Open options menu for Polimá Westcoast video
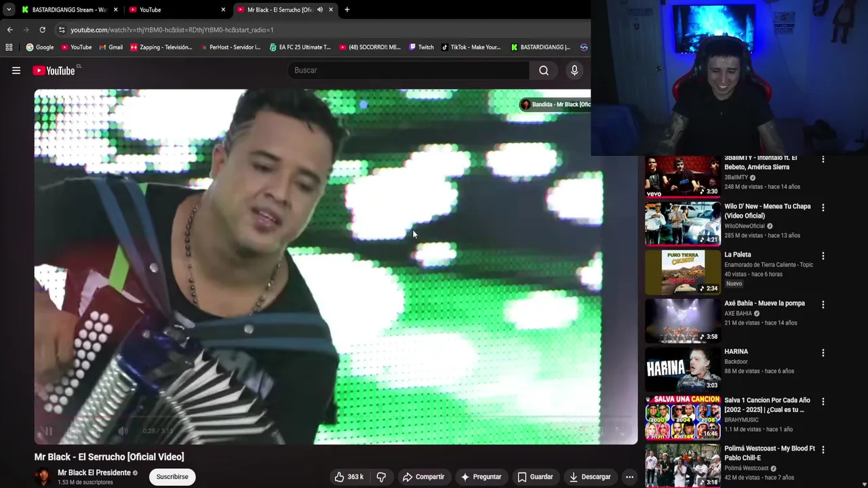Image resolution: width=868 pixels, height=488 pixels. pyautogui.click(x=823, y=449)
